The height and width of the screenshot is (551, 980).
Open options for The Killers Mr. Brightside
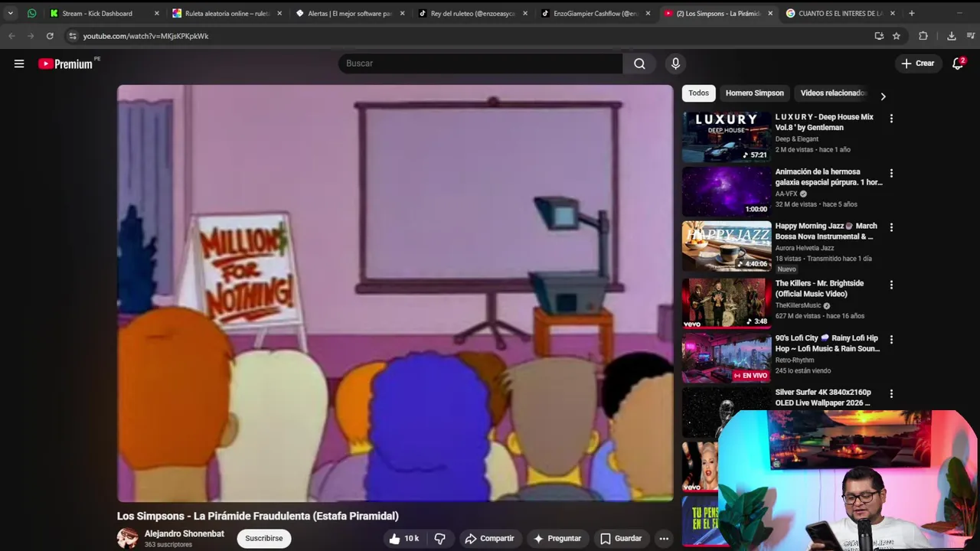coord(891,285)
